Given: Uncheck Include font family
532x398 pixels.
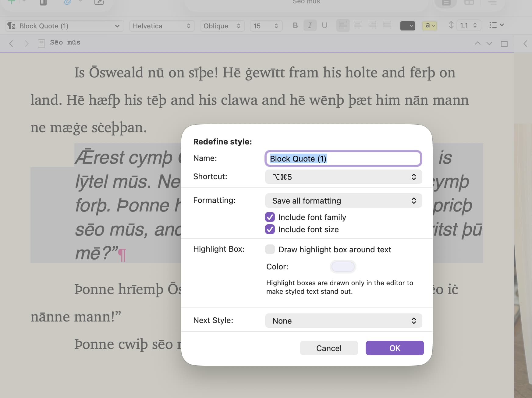Looking at the screenshot, I should (x=270, y=217).
